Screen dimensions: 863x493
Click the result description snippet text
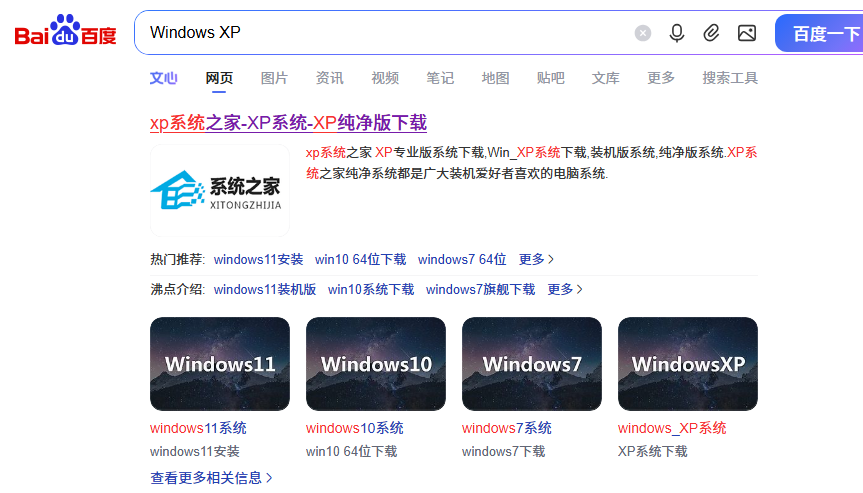click(x=532, y=163)
